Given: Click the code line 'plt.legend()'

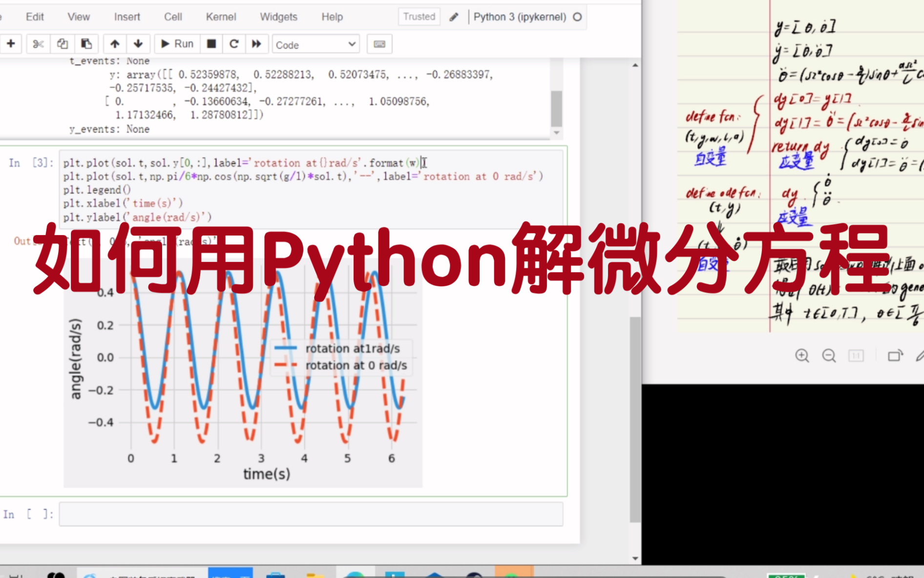Looking at the screenshot, I should [97, 190].
